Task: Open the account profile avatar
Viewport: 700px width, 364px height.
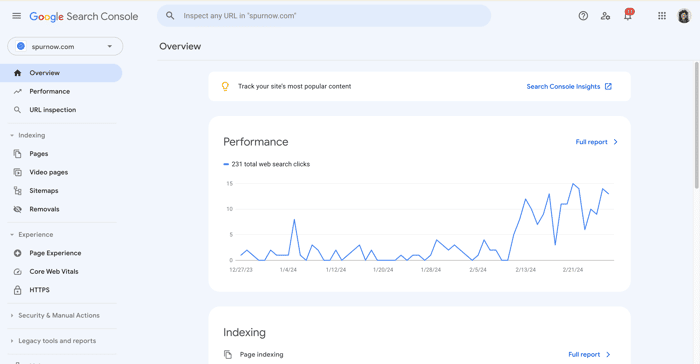Action: 684,16
